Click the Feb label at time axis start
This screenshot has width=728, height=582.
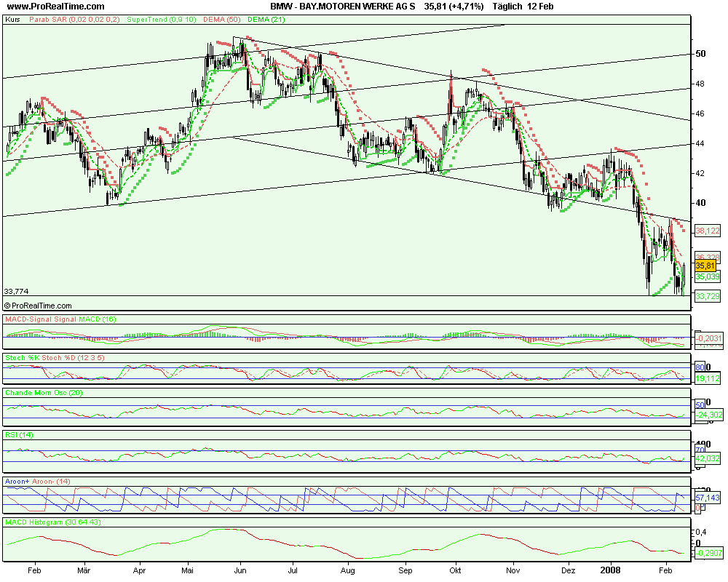(34, 570)
